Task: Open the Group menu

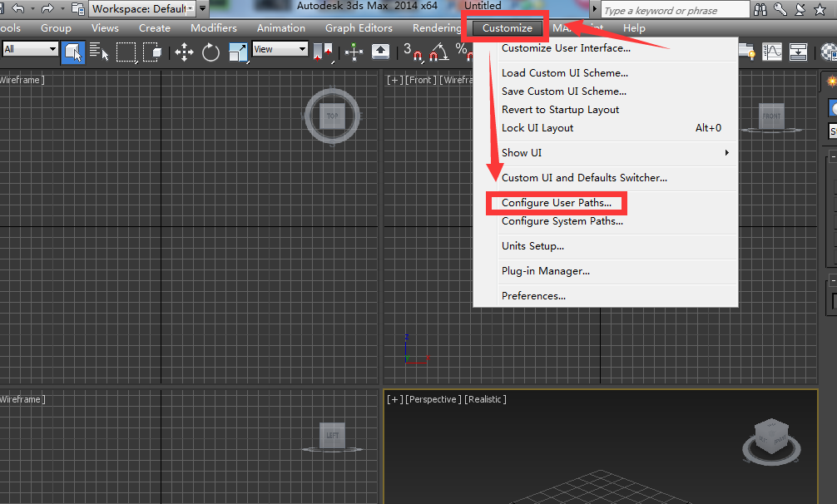Action: pos(56,28)
